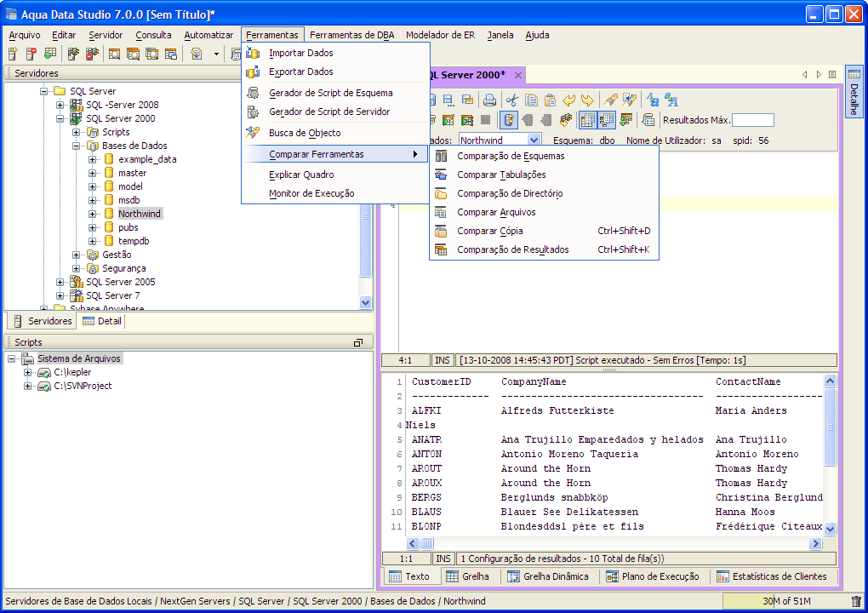Open the Arquivo menu
The image size is (868, 613).
(x=25, y=35)
